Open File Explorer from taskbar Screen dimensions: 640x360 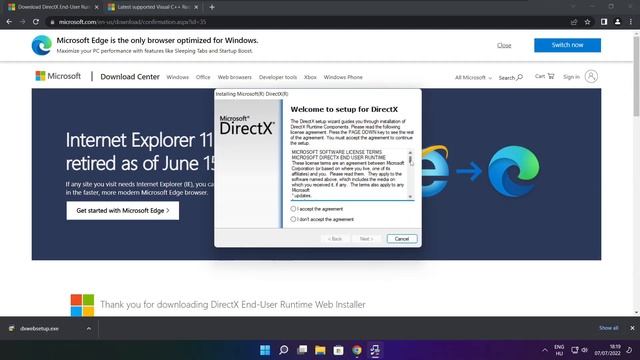click(320, 350)
